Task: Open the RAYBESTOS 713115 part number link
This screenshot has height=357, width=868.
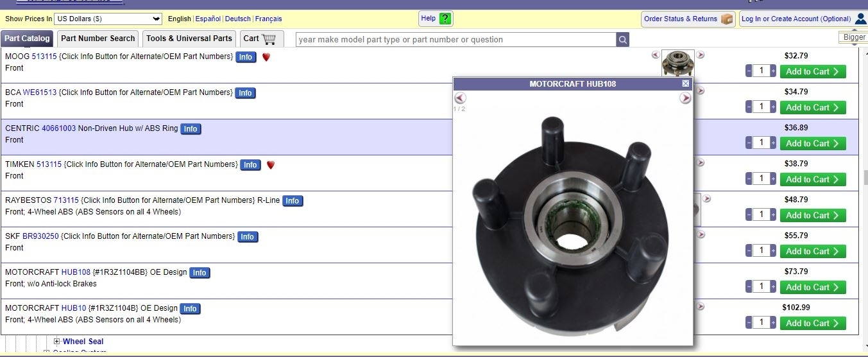Action: coord(66,200)
